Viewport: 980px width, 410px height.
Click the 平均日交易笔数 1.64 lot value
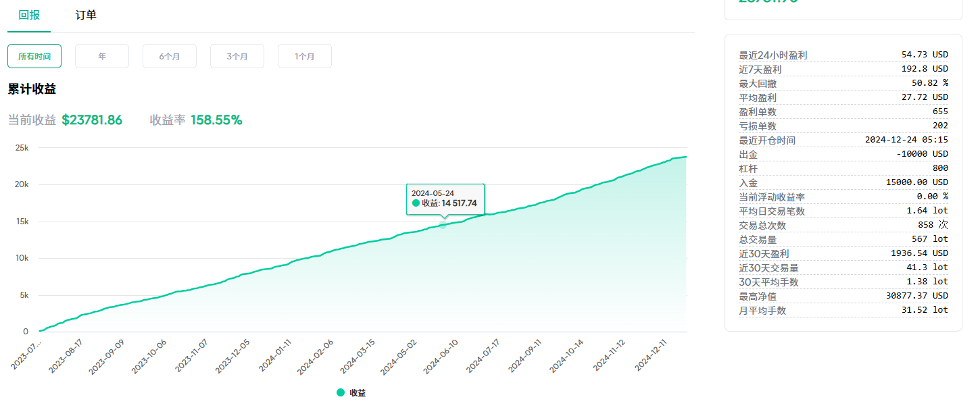(x=927, y=211)
